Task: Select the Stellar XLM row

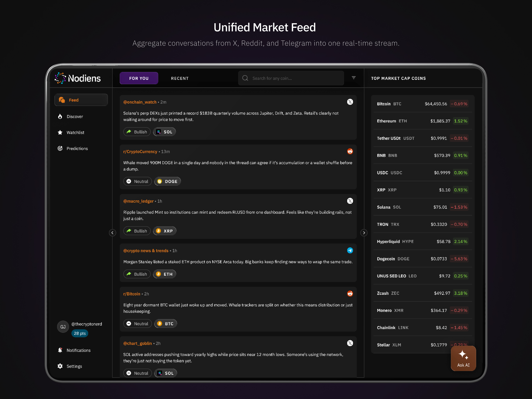Action: coord(423,345)
